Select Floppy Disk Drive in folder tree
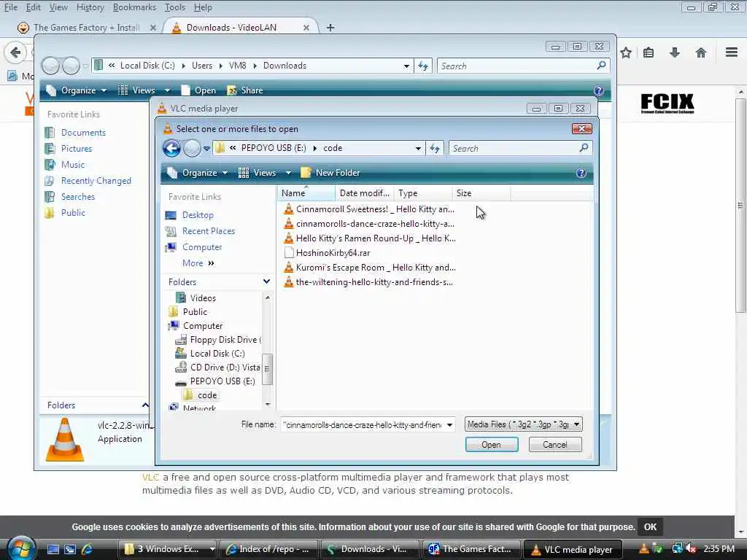The image size is (747, 560). (219, 340)
